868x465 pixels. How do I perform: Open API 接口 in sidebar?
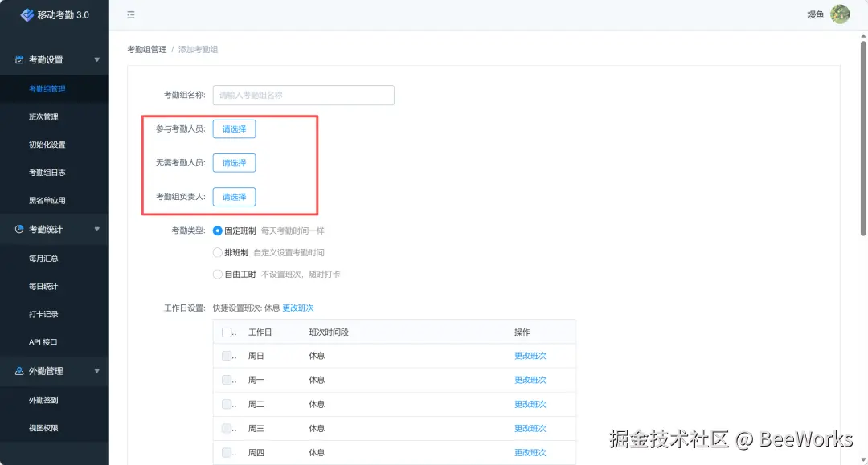43,341
